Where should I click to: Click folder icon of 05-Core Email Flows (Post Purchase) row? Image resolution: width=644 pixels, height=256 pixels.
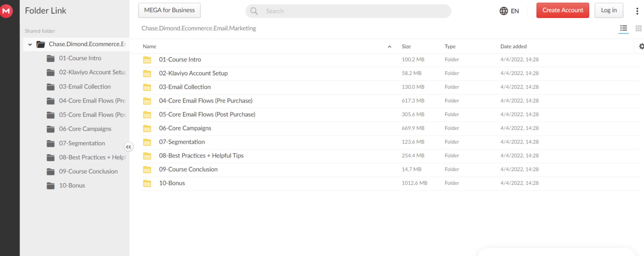click(147, 115)
